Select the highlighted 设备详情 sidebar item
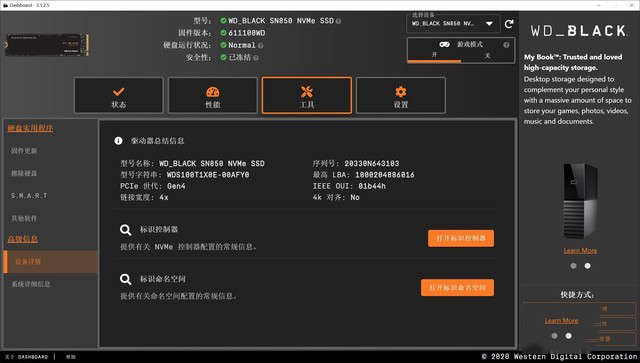Image resolution: width=640 pixels, height=363 pixels. click(51, 262)
